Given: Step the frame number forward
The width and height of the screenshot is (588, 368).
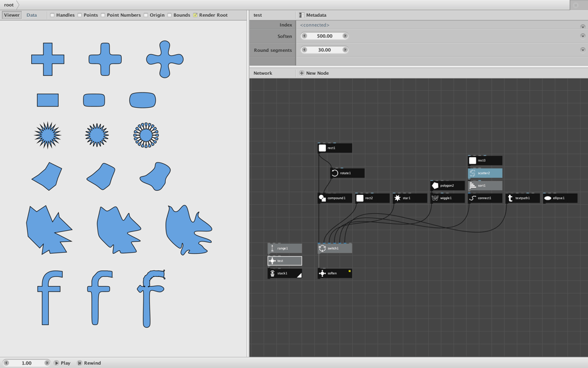Looking at the screenshot, I should coord(47,363).
